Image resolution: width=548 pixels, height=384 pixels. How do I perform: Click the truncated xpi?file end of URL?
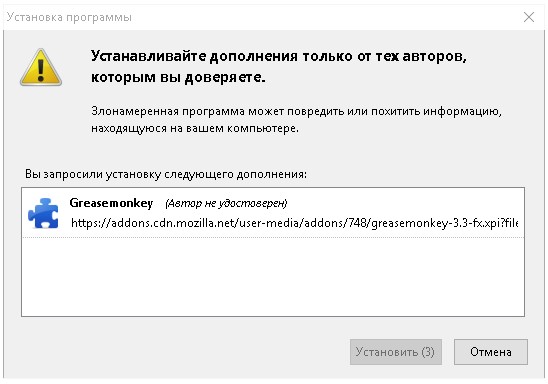(x=503, y=223)
